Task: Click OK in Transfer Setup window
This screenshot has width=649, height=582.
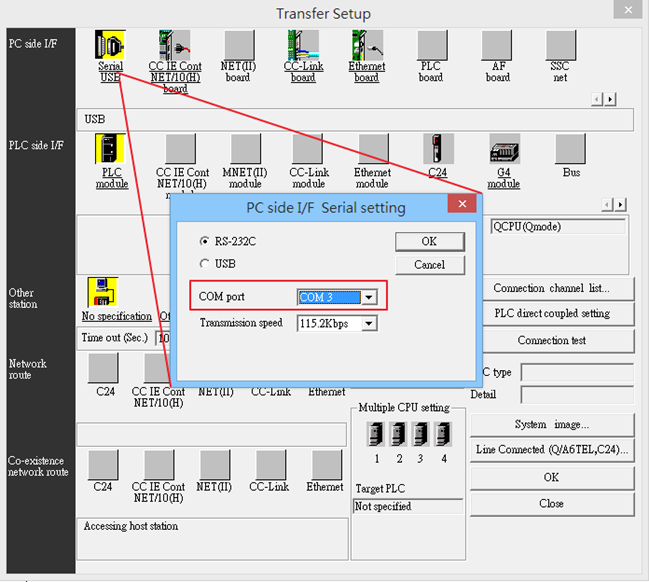Action: tap(552, 478)
